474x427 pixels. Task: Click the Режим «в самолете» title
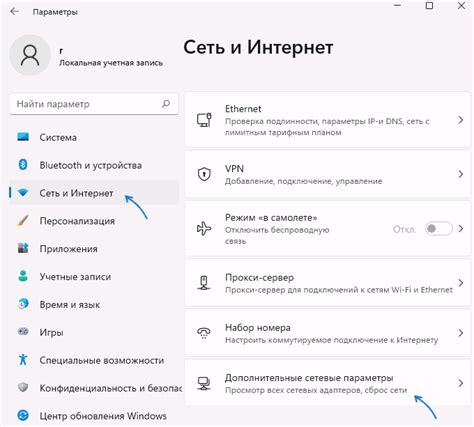point(271,218)
